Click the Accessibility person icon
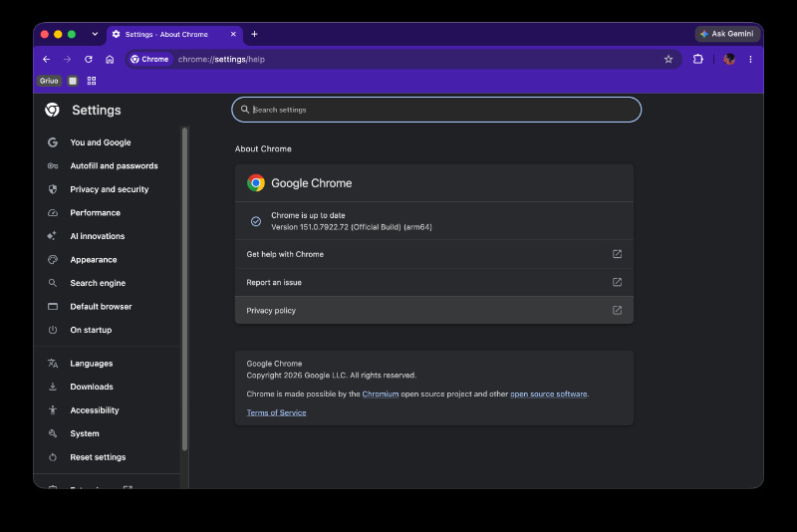The height and width of the screenshot is (532, 797). 53,410
